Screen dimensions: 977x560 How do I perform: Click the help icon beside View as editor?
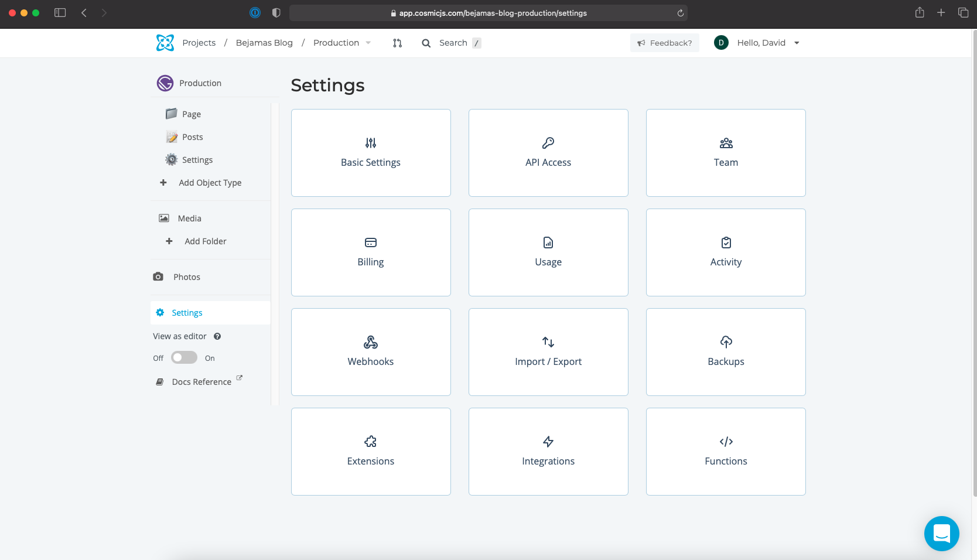(x=217, y=336)
